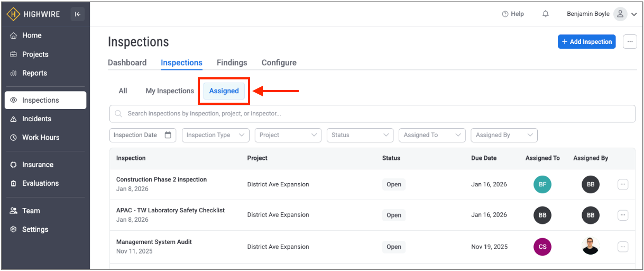The width and height of the screenshot is (644, 271).
Task: Expand the Status filter dropdown
Action: (360, 135)
